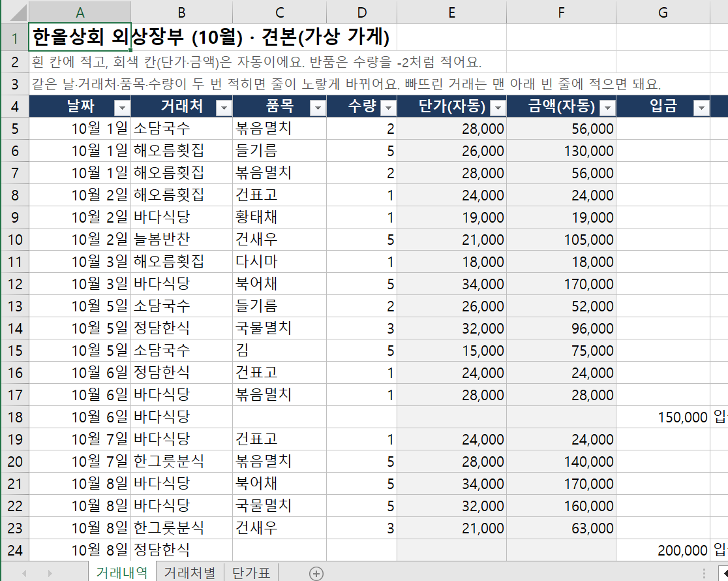This screenshot has height=581, width=728.
Task: Select 105,000 amount cell
Action: [561, 240]
